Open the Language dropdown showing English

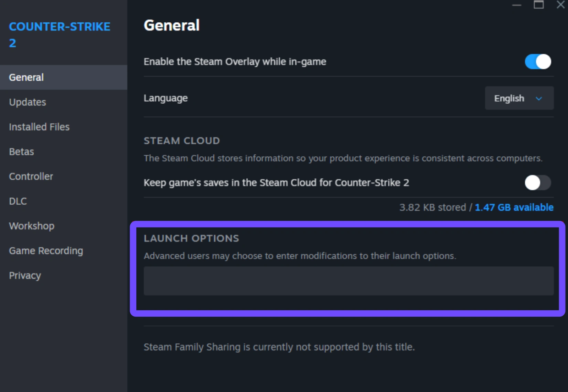(519, 98)
